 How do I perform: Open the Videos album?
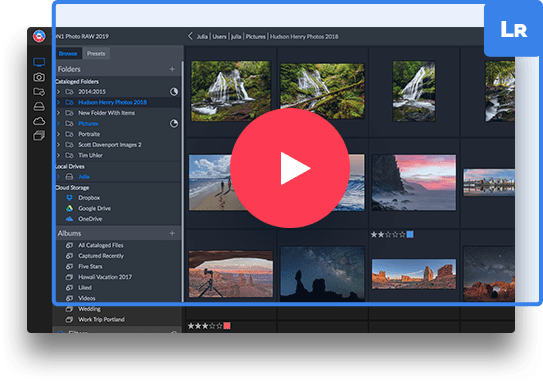[87, 298]
